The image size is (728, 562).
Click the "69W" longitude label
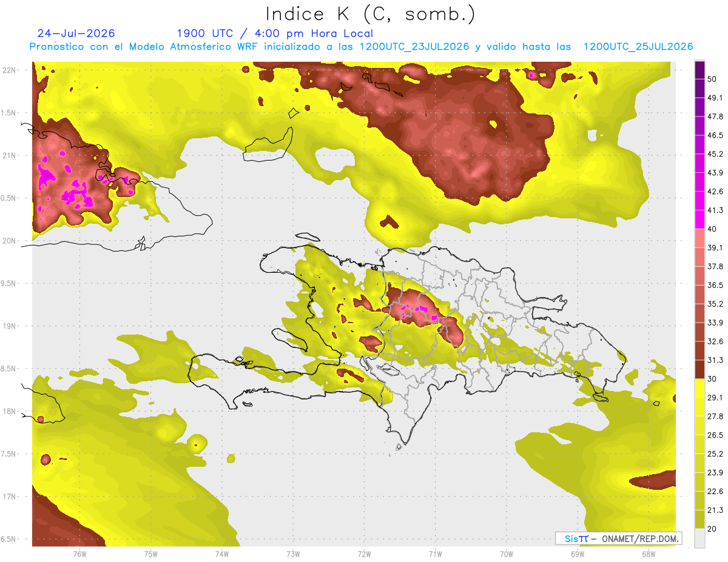tap(577, 554)
